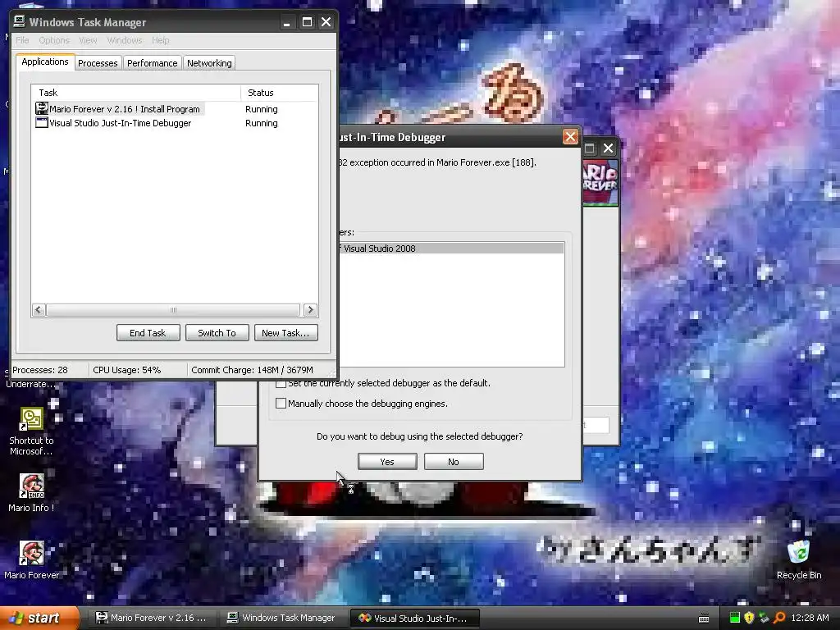Click No in debugger dialog
The width and height of the screenshot is (840, 630).
453,462
